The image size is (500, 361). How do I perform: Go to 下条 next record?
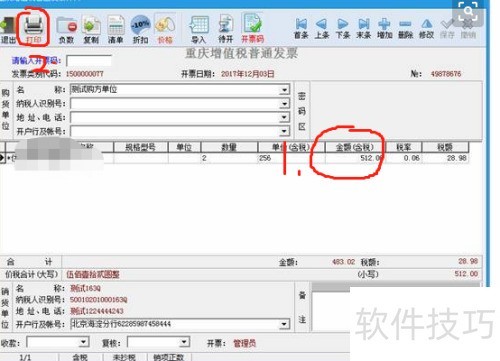pos(343,28)
